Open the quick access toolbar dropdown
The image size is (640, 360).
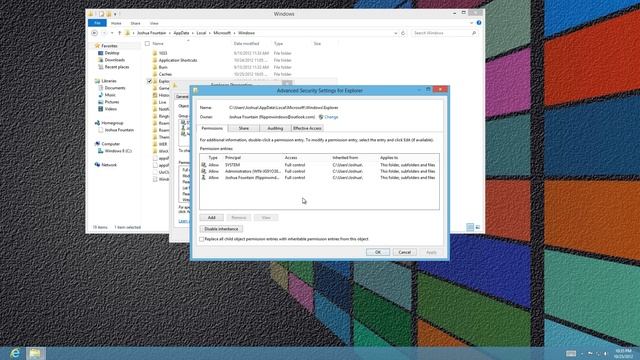coord(116,14)
